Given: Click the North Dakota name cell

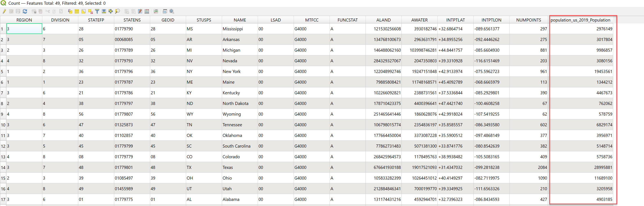Looking at the screenshot, I should 240,104.
